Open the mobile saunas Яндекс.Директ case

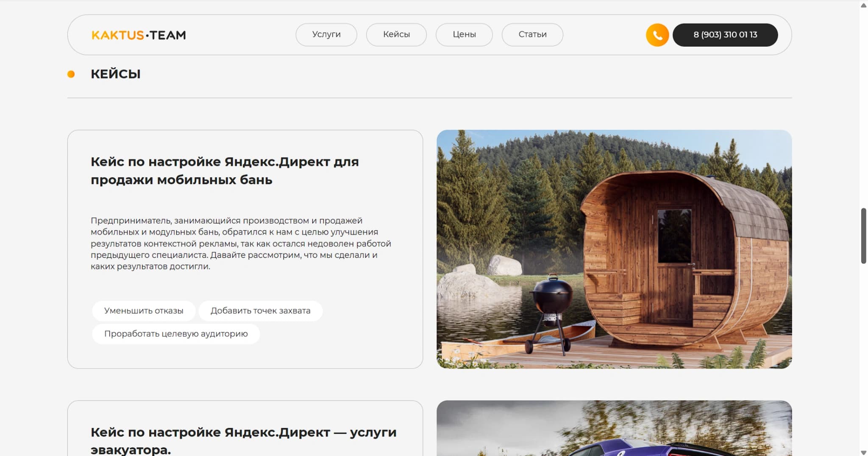tap(224, 171)
